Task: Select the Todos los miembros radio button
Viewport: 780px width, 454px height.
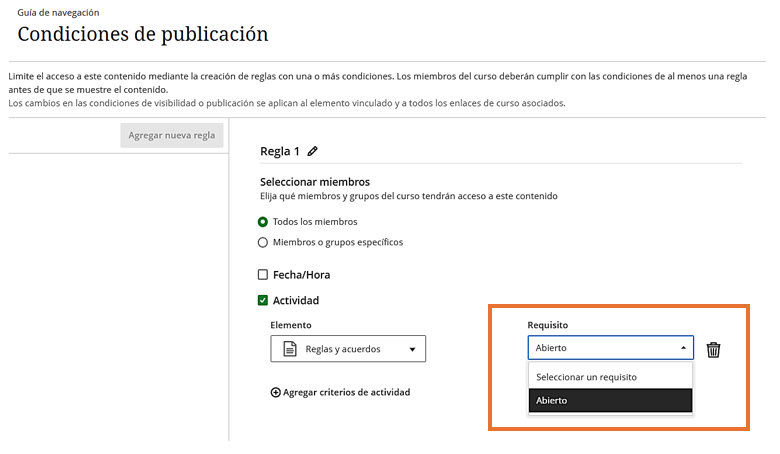Action: (x=263, y=222)
